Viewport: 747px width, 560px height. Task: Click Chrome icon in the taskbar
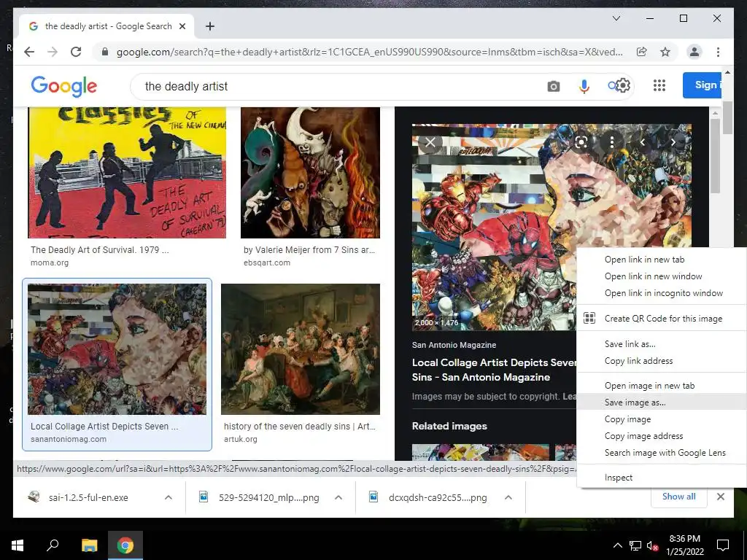pos(125,545)
